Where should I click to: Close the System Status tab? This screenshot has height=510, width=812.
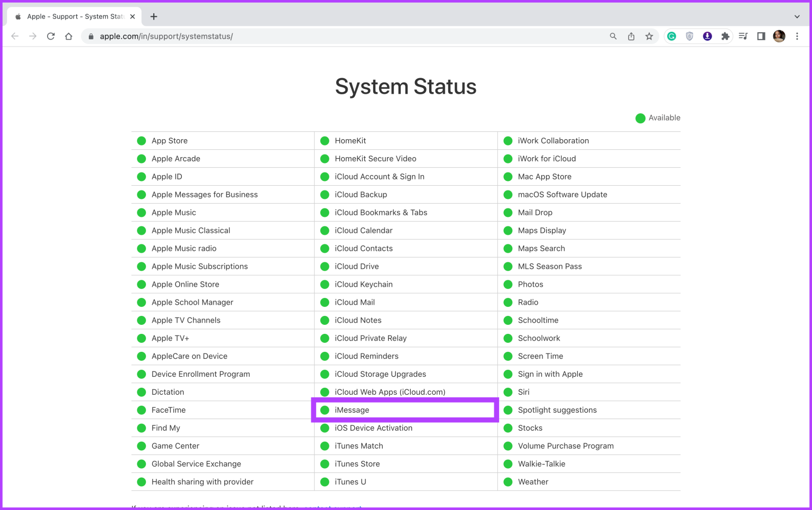(x=133, y=16)
